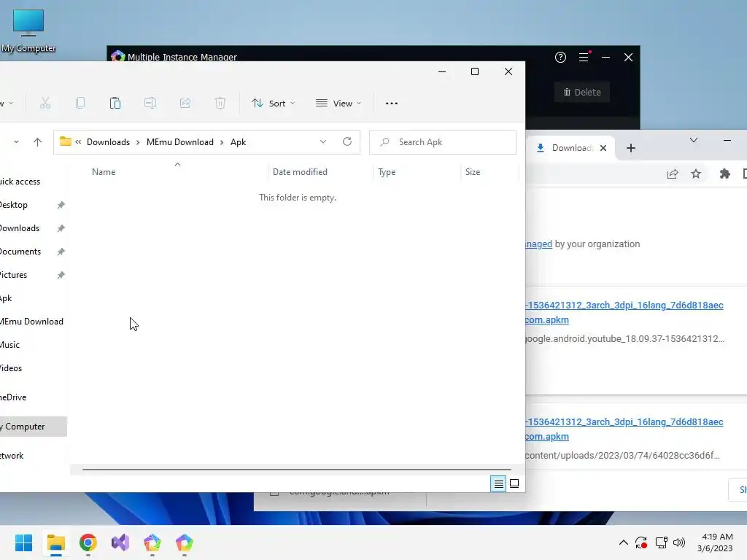747x560 pixels.
Task: Open the See more ellipsis menu
Action: 392,104
